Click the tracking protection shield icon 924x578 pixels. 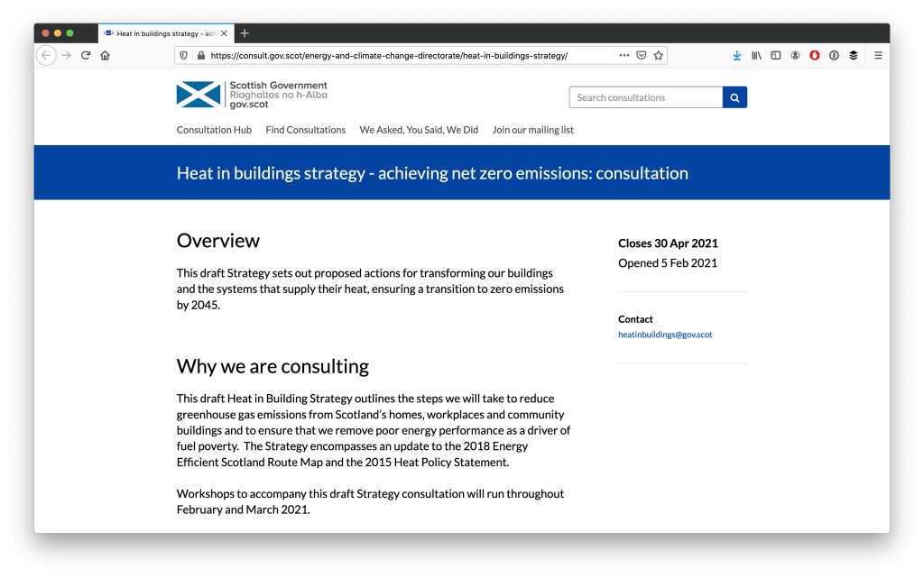pos(184,55)
